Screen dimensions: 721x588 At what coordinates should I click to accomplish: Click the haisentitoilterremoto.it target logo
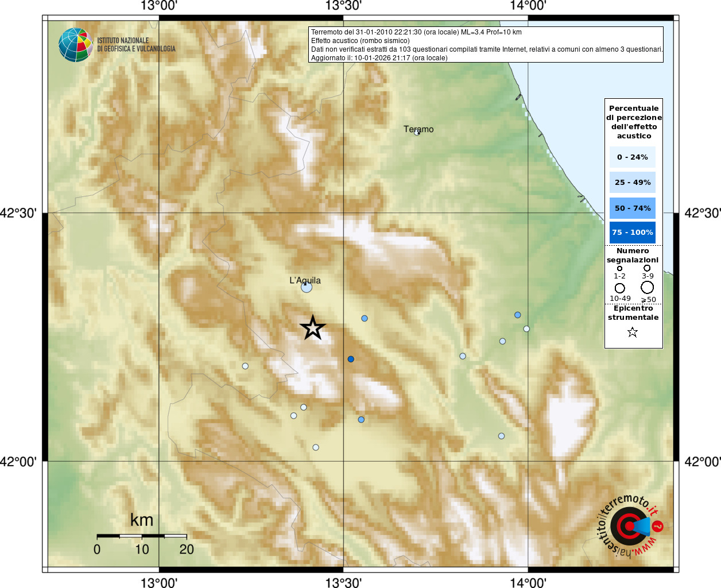[x=630, y=526]
